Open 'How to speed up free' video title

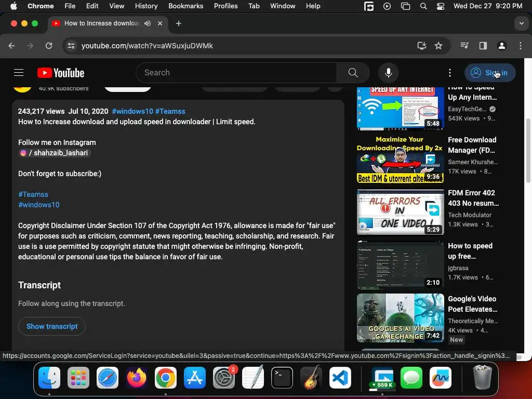(x=470, y=251)
